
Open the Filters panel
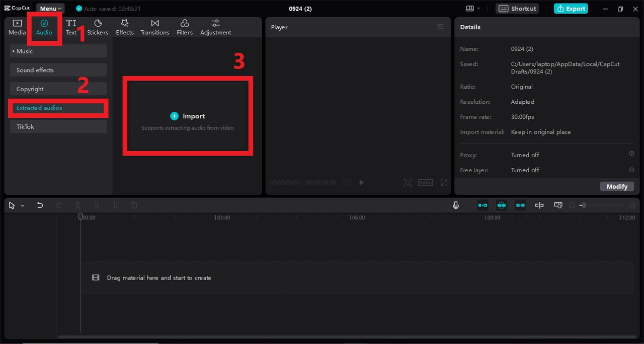[185, 27]
